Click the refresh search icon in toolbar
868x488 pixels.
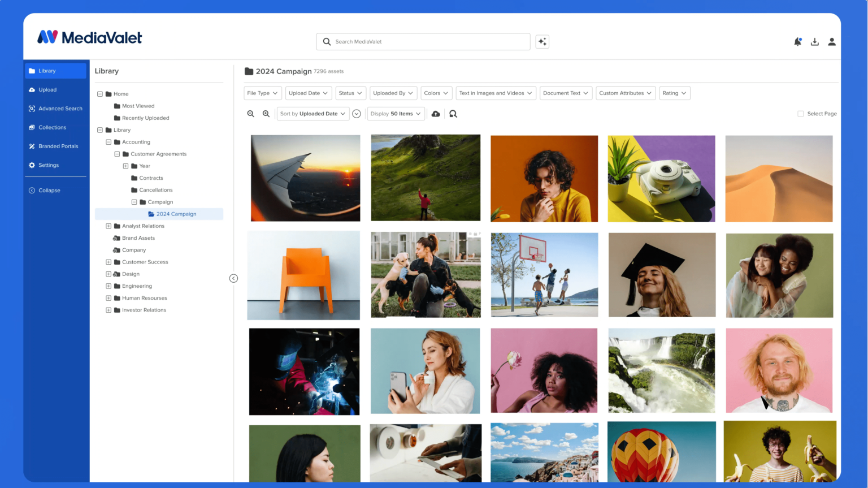click(x=453, y=114)
